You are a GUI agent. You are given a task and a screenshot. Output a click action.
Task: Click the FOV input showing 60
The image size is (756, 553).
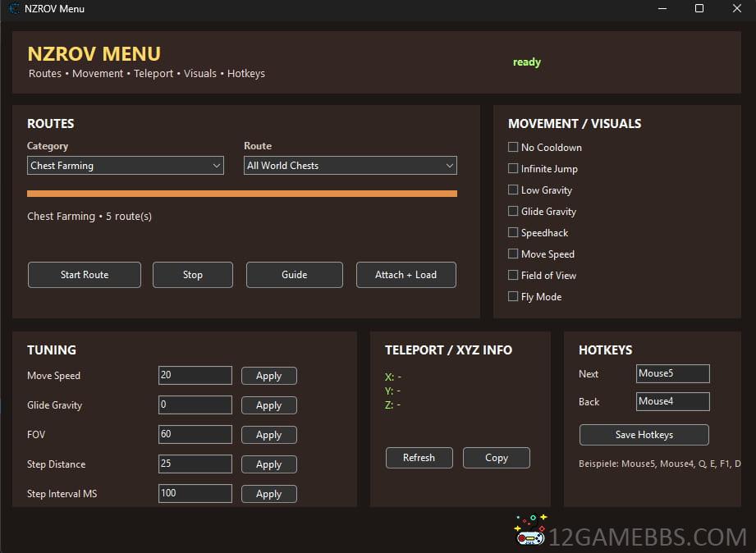[195, 434]
